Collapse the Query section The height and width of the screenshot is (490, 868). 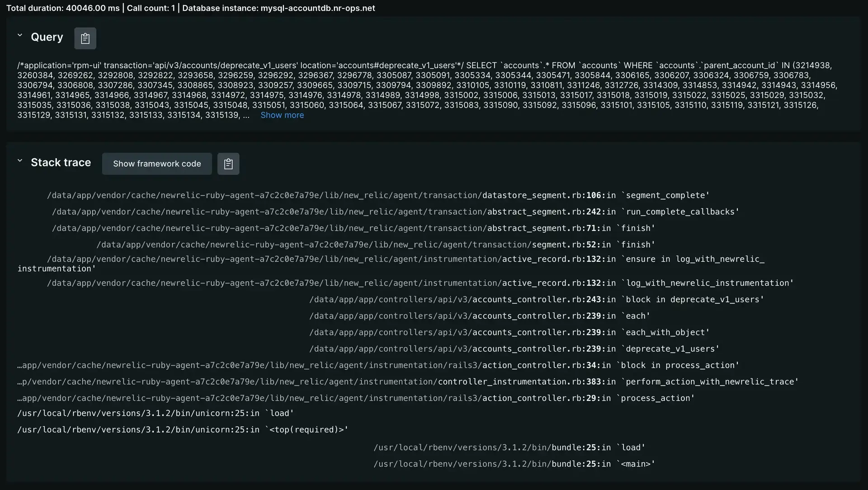(x=19, y=34)
